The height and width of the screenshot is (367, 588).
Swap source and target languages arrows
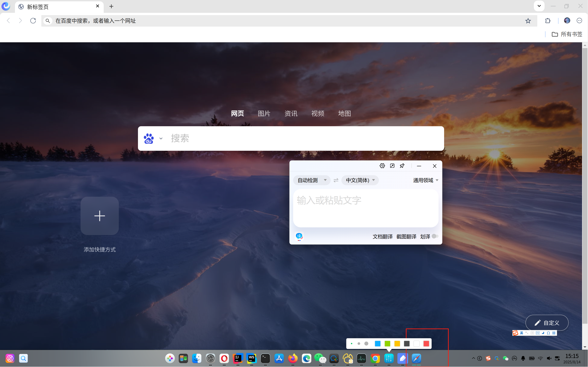coord(336,180)
